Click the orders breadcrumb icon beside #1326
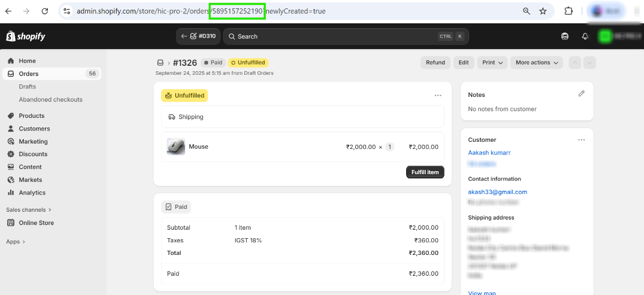644x295 pixels. 160,62
